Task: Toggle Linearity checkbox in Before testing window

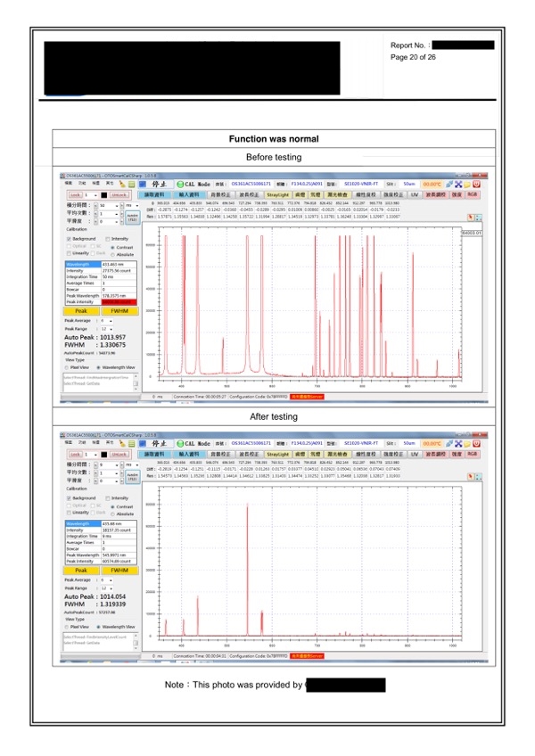Action: 69,253
